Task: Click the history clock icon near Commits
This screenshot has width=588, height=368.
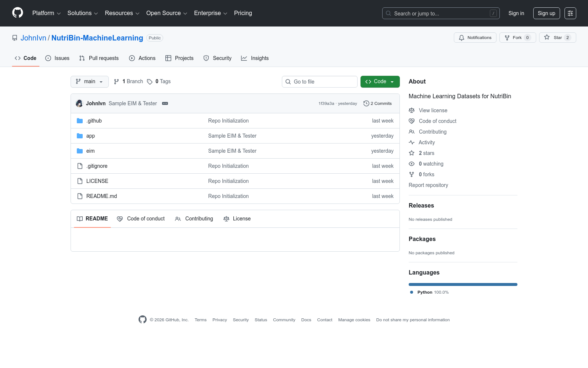Action: click(x=366, y=103)
